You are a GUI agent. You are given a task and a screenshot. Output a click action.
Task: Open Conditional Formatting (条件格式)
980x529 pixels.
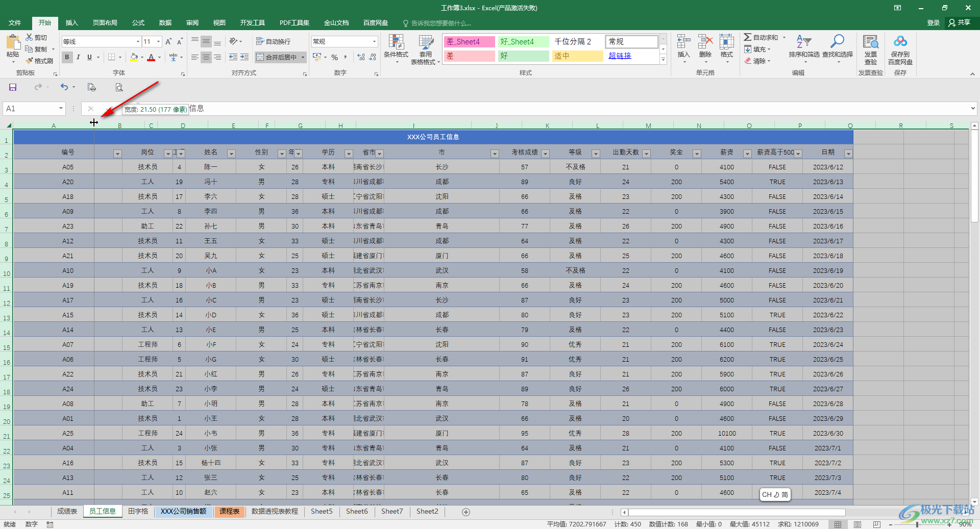(x=396, y=49)
